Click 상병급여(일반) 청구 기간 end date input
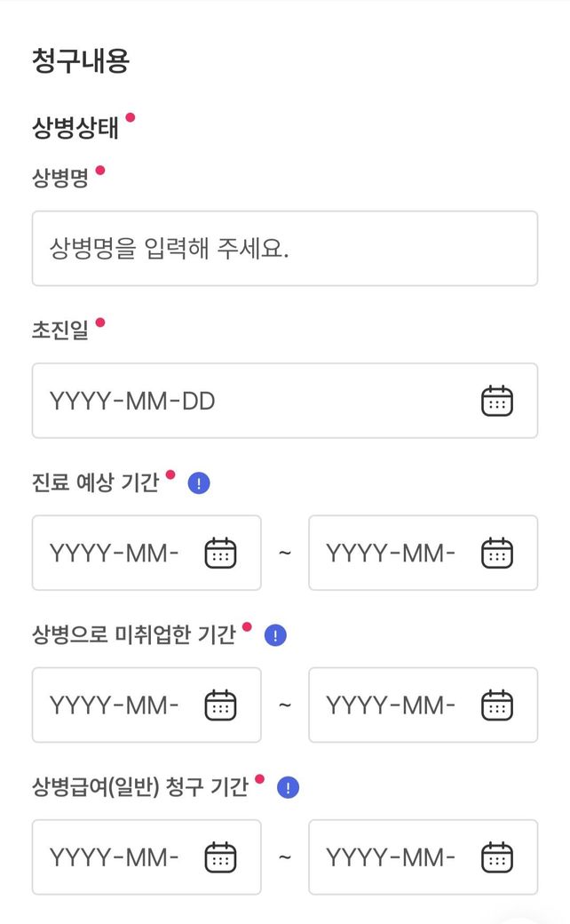The height and width of the screenshot is (924, 570). (x=391, y=857)
